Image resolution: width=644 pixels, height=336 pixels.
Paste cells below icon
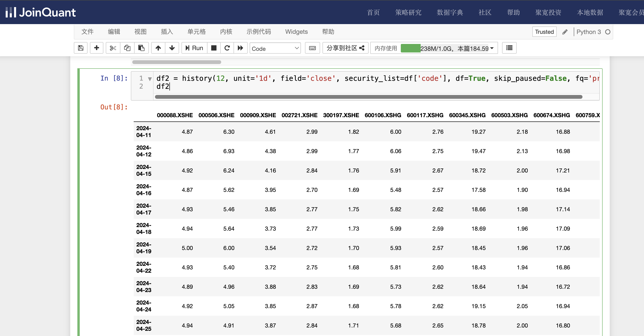pyautogui.click(x=141, y=48)
